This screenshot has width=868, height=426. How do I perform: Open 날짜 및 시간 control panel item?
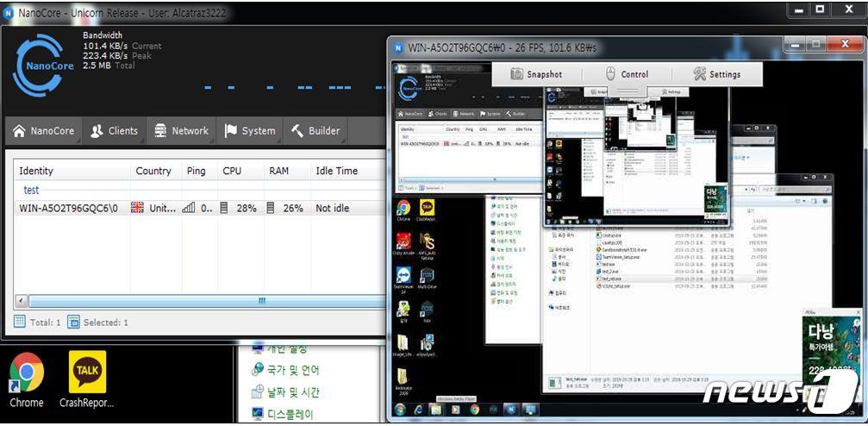(x=285, y=392)
